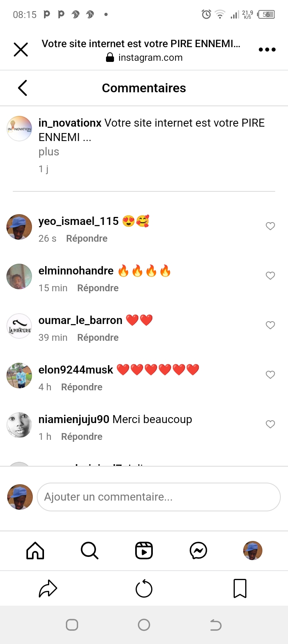This screenshot has height=644, width=288.
Task: Open the Instagram home feed icon
Action: [x=35, y=551]
